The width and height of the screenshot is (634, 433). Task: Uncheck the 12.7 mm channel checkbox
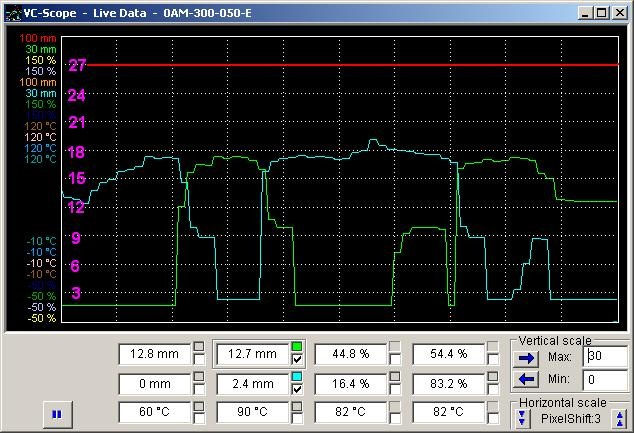(297, 359)
